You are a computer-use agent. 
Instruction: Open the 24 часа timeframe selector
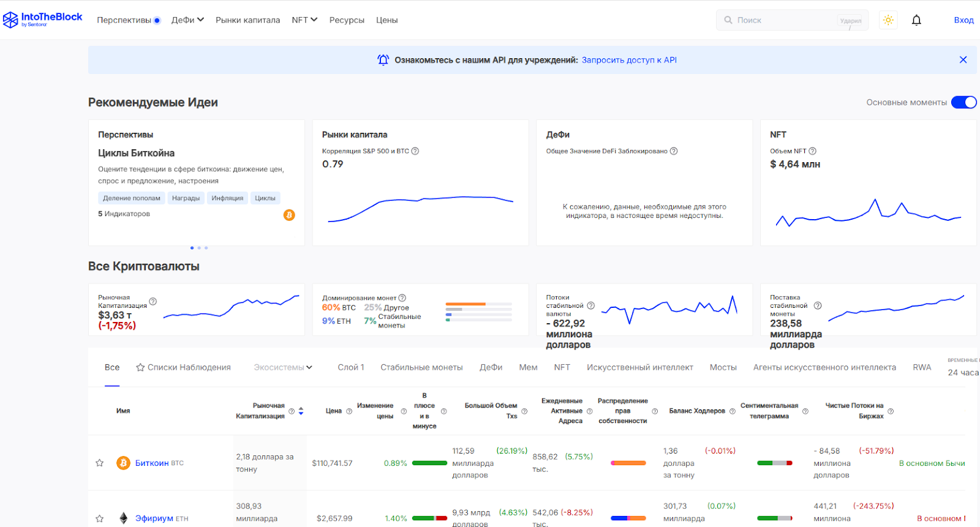pyautogui.click(x=963, y=372)
